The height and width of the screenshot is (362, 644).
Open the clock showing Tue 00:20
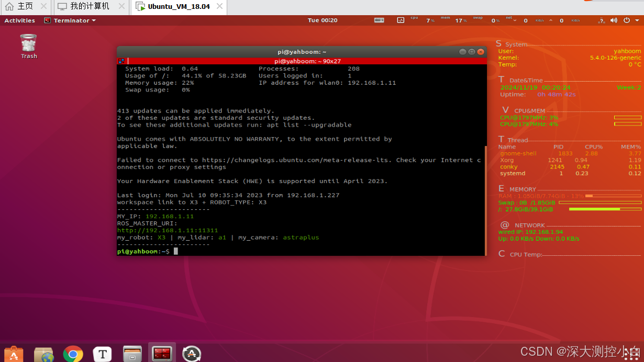[323, 20]
